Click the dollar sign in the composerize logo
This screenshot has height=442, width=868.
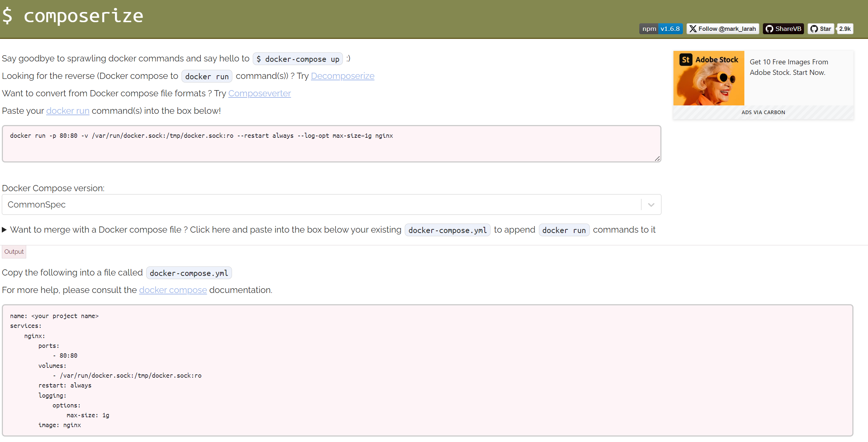[8, 16]
